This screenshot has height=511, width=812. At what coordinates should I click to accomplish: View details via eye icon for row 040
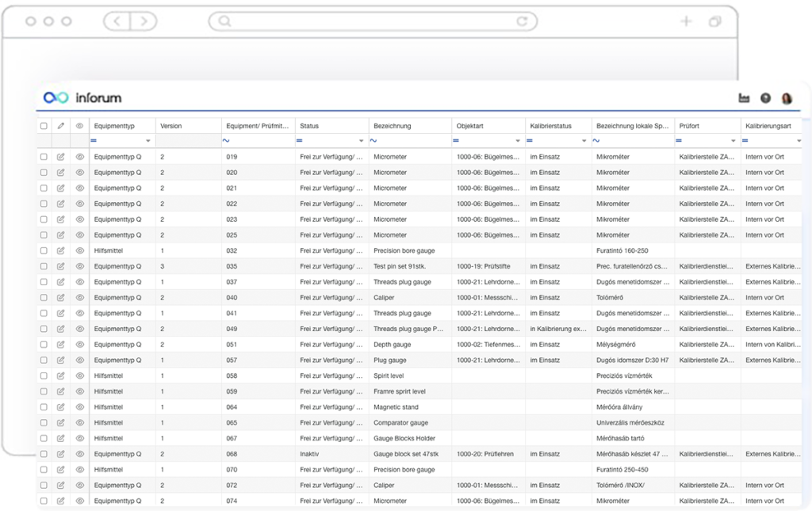pos(80,298)
